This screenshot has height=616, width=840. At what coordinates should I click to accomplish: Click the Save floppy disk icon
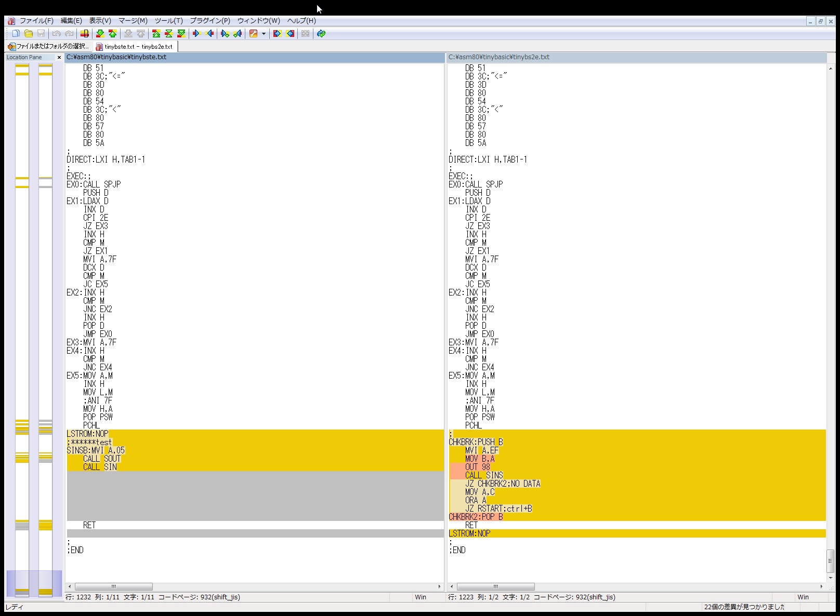pos(41,34)
